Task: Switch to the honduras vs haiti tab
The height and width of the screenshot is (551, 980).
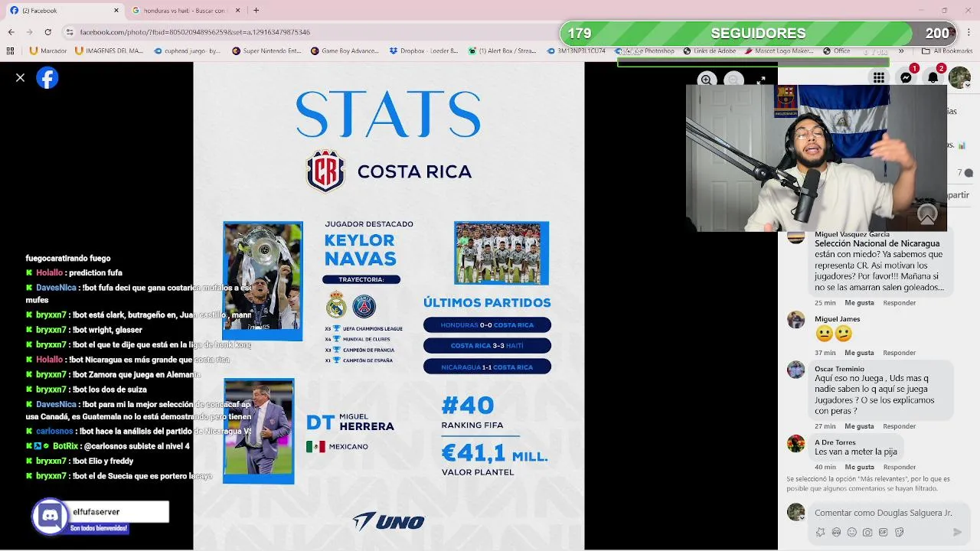Action: tap(184, 11)
